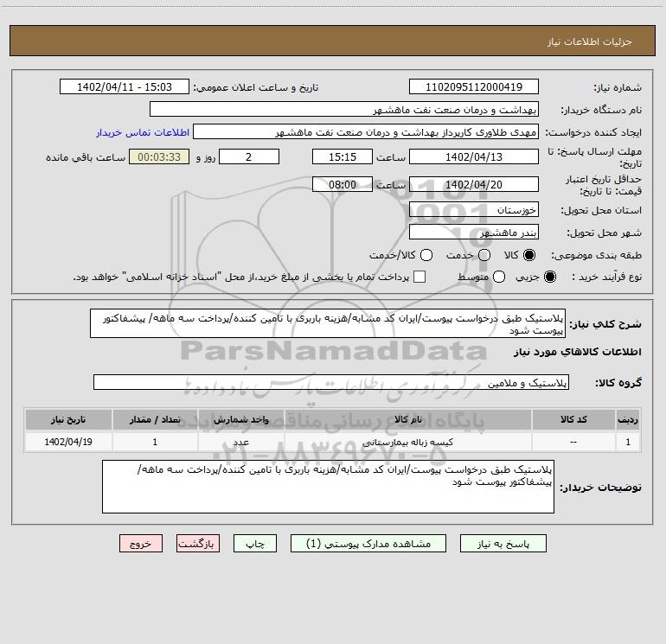Viewport: 666px width, 644px height.
Task: Click the پاسخ به نیاز button
Action: 503,544
